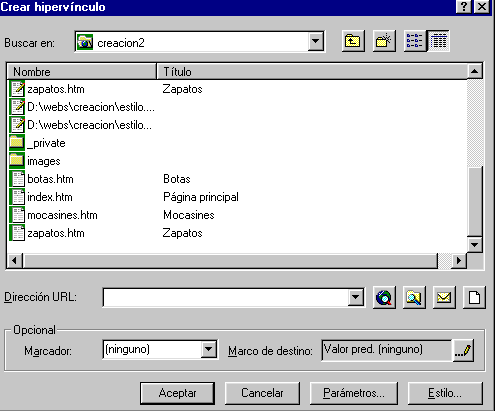The height and width of the screenshot is (411, 495).
Task: Expand the Buscar en folder dropdown
Action: [x=315, y=42]
